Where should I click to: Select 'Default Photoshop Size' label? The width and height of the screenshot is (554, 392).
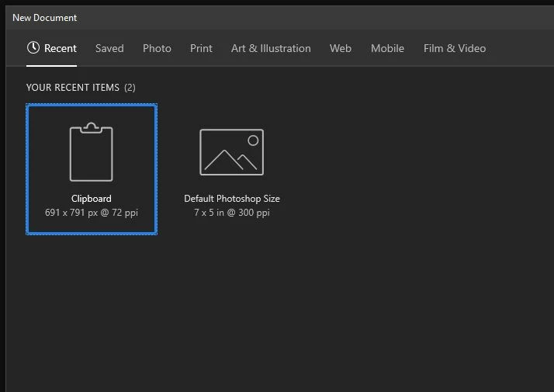232,199
